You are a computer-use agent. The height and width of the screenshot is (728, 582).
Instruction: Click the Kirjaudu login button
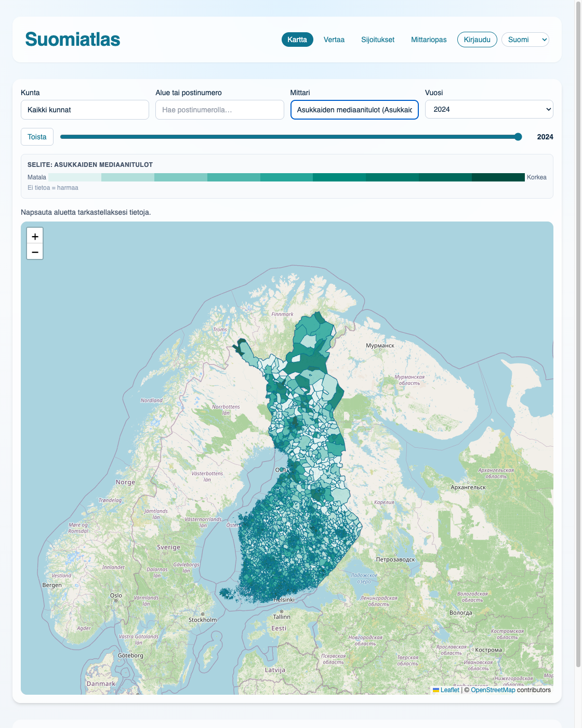tap(477, 40)
